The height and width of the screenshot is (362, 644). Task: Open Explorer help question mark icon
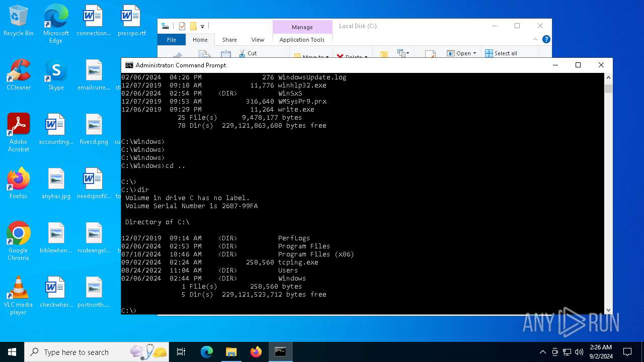pos(546,39)
